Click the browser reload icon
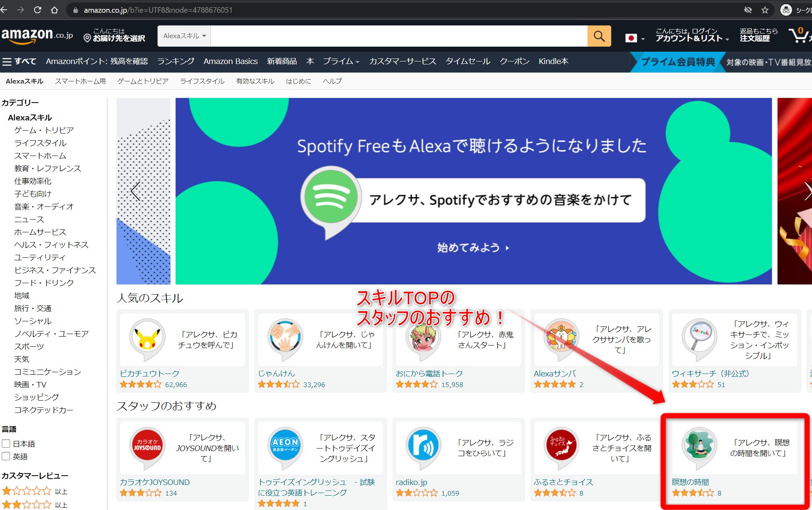This screenshot has width=812, height=510. [37, 10]
